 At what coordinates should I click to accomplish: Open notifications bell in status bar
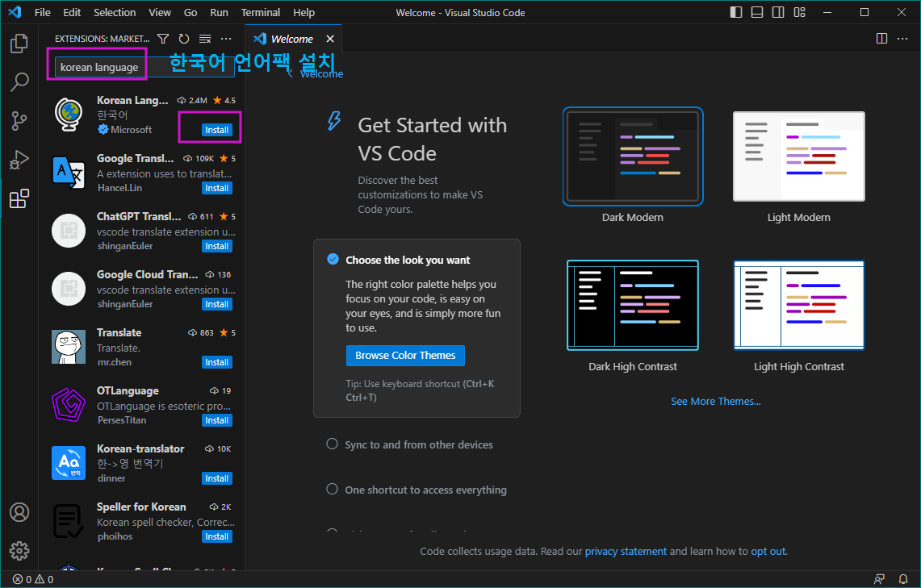pyautogui.click(x=903, y=579)
